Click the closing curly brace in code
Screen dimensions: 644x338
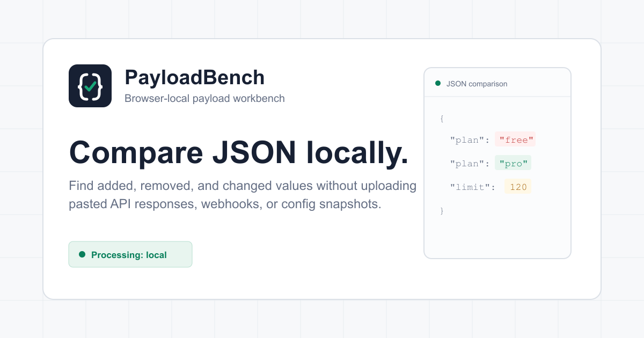pyautogui.click(x=442, y=211)
